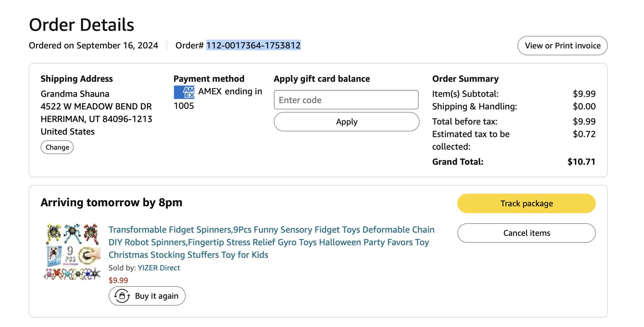Click the Grand Total amount $10.71
This screenshot has width=644, height=327.
click(581, 162)
